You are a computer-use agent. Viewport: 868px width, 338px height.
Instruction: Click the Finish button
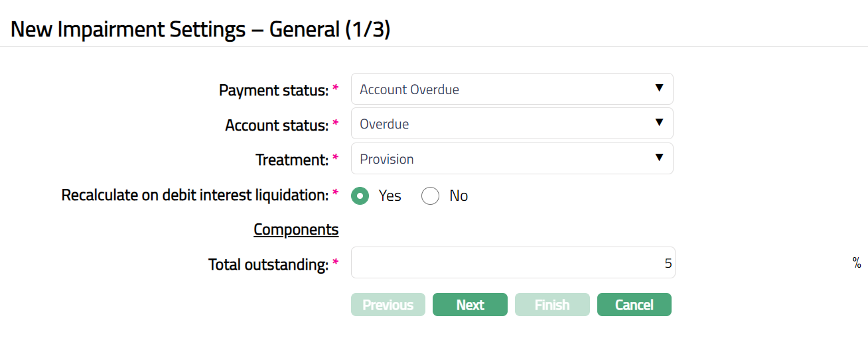pyautogui.click(x=552, y=305)
